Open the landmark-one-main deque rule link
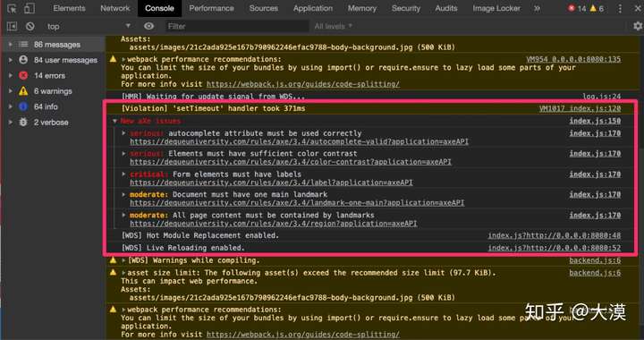The height and width of the screenshot is (340, 644). pyautogui.click(x=297, y=203)
